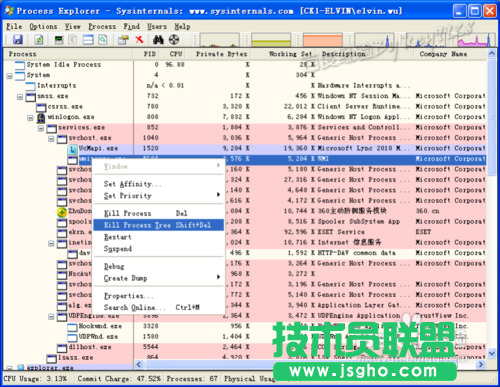Image resolution: width=500 pixels, height=387 pixels.
Task: Click the System Idle Process row icon
Action: tap(20, 65)
